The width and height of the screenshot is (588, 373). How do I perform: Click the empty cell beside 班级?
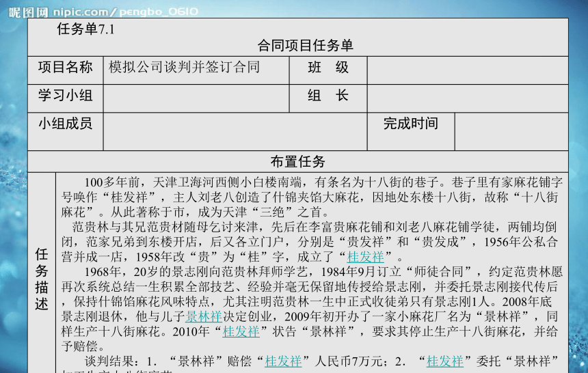468,70
